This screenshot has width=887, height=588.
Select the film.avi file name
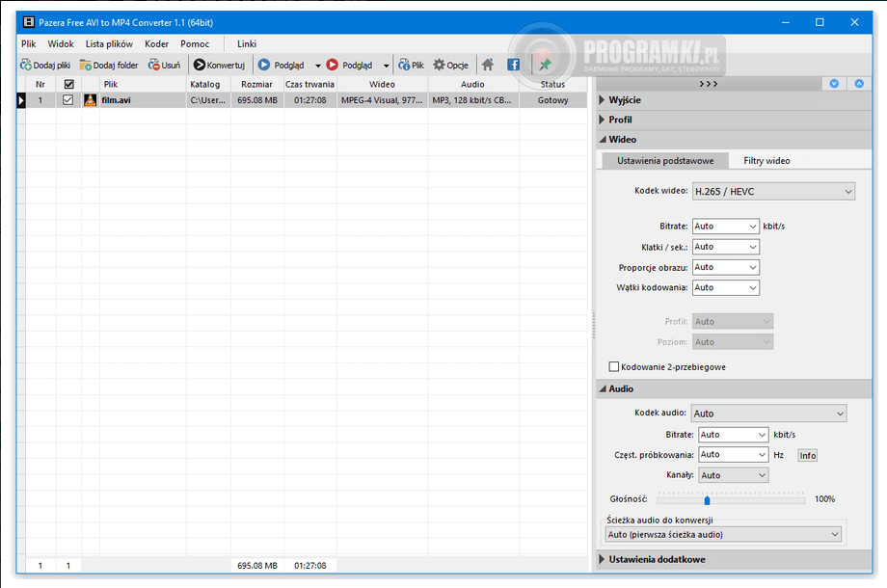tap(116, 100)
